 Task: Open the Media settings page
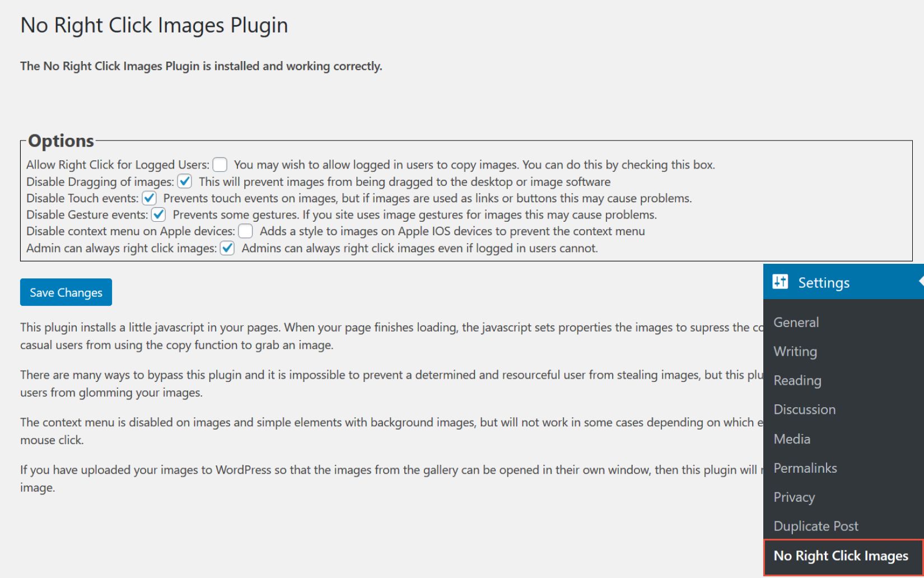click(791, 439)
